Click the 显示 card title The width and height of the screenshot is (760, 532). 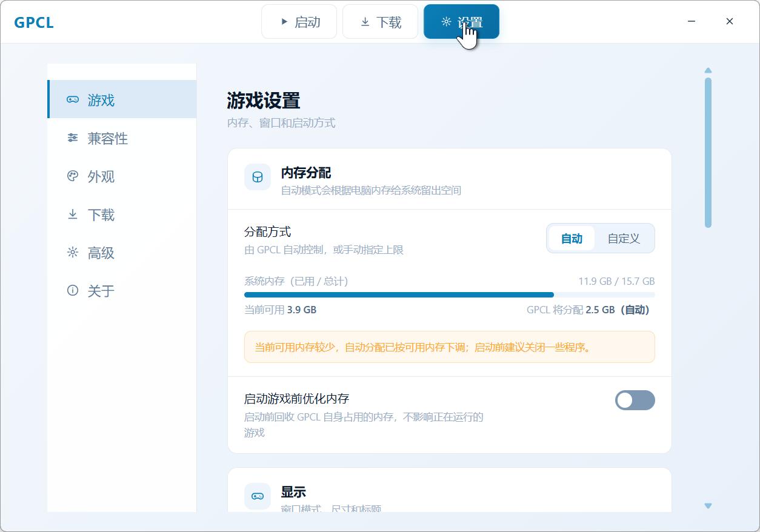(x=293, y=492)
